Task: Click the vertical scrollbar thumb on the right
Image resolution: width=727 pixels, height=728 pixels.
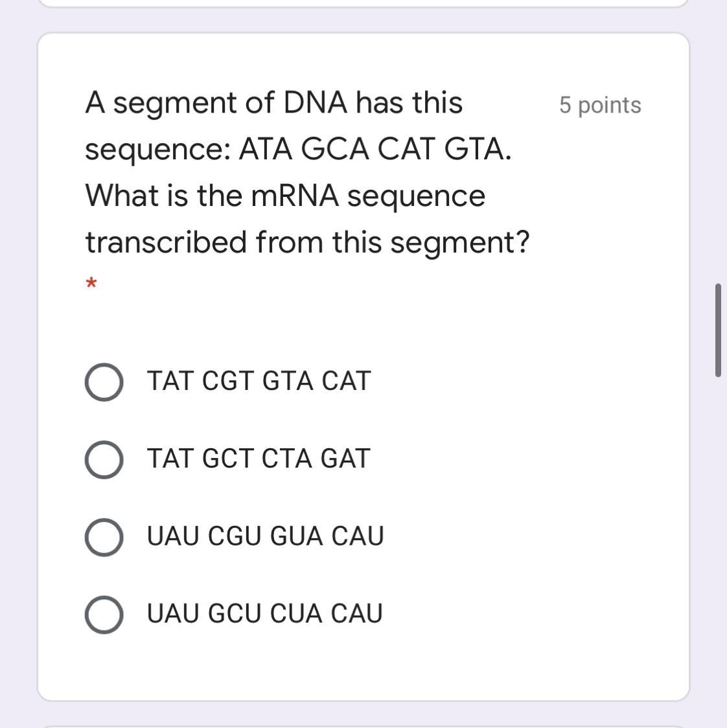Action: point(718,330)
